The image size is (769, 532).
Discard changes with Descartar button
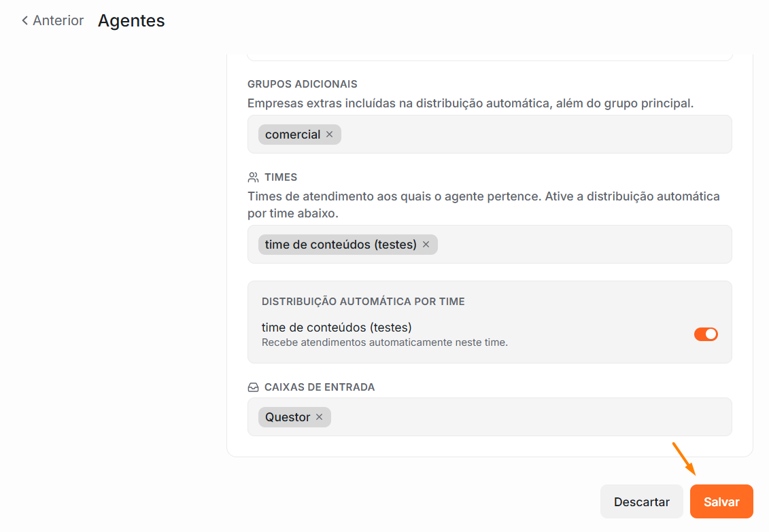click(641, 501)
